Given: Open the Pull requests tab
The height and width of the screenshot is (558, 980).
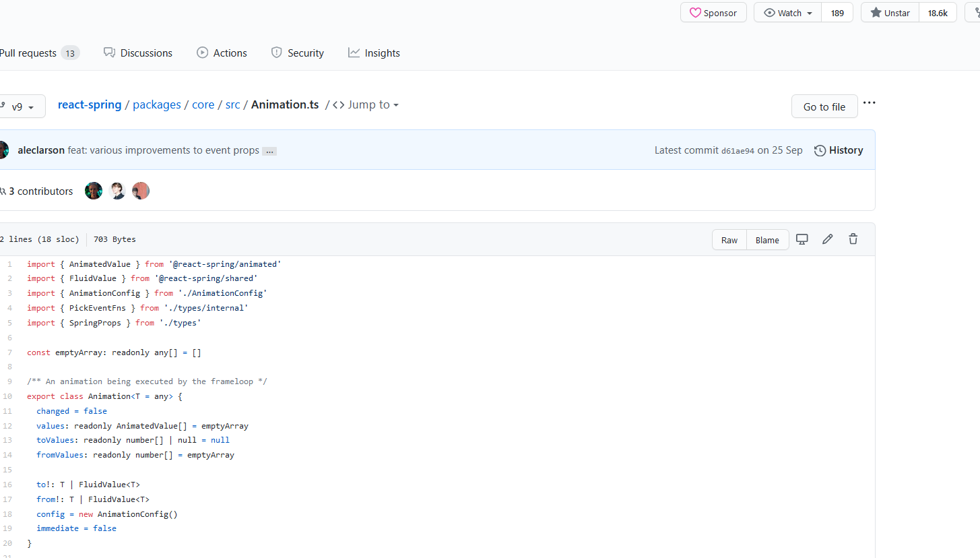Looking at the screenshot, I should coord(39,53).
